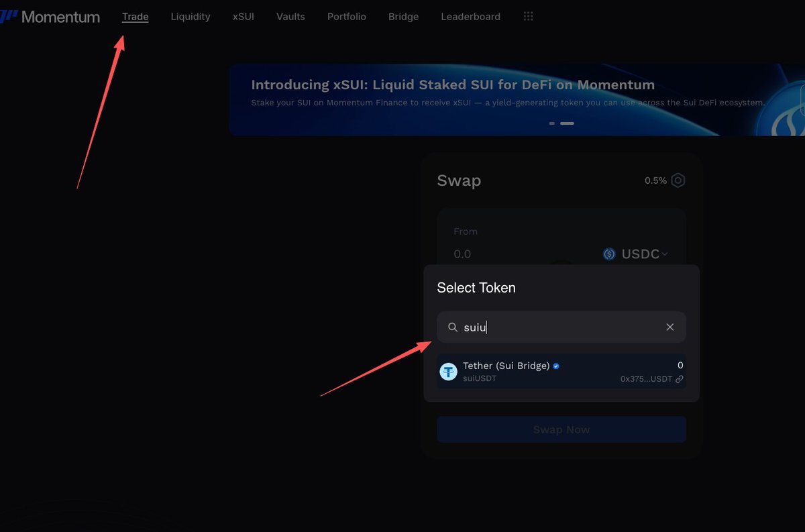View the Portfolio tab
This screenshot has height=532, width=805.
[347, 17]
